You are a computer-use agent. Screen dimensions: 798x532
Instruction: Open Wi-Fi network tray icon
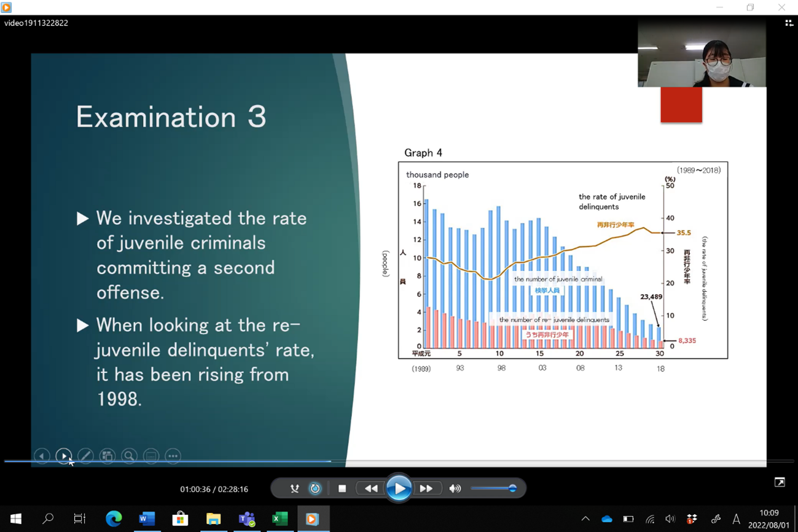click(649, 519)
